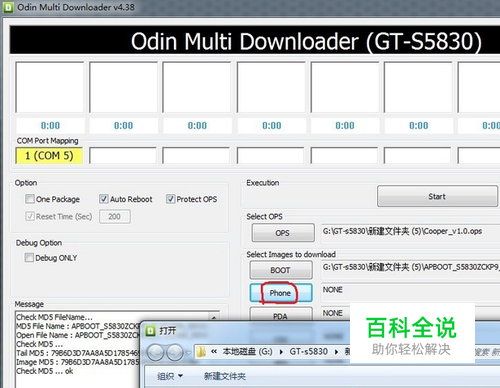Click the Open dialog window icon
This screenshot has height=388, width=500.
click(151, 331)
